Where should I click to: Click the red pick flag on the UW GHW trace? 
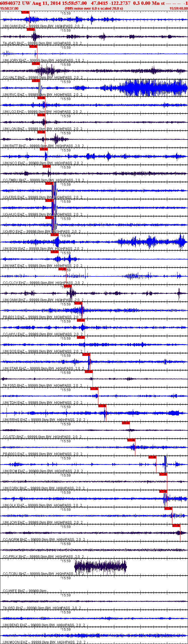click(x=25, y=12)
